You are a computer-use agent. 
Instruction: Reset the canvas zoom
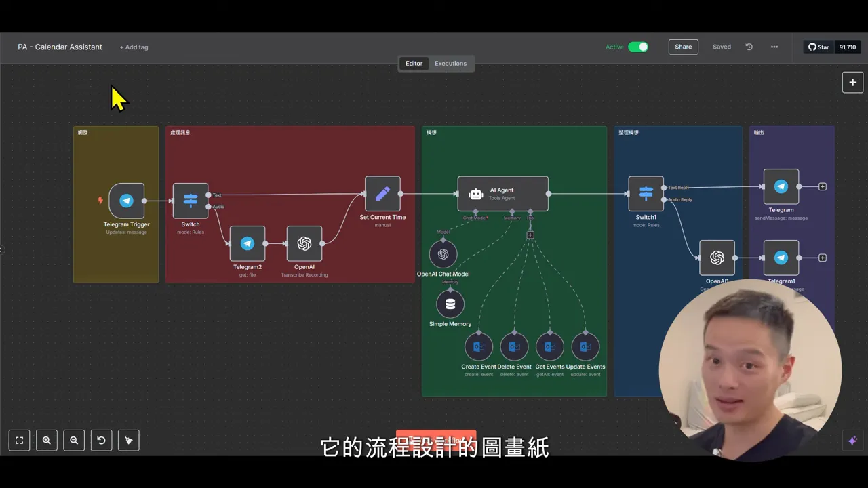pos(101,441)
